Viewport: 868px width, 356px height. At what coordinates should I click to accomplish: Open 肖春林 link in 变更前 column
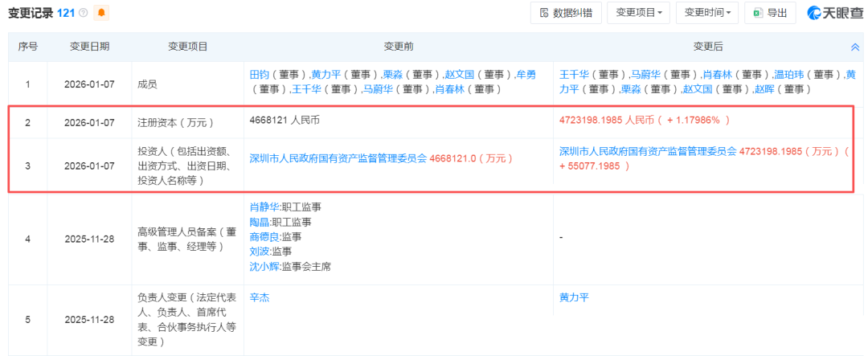point(448,89)
